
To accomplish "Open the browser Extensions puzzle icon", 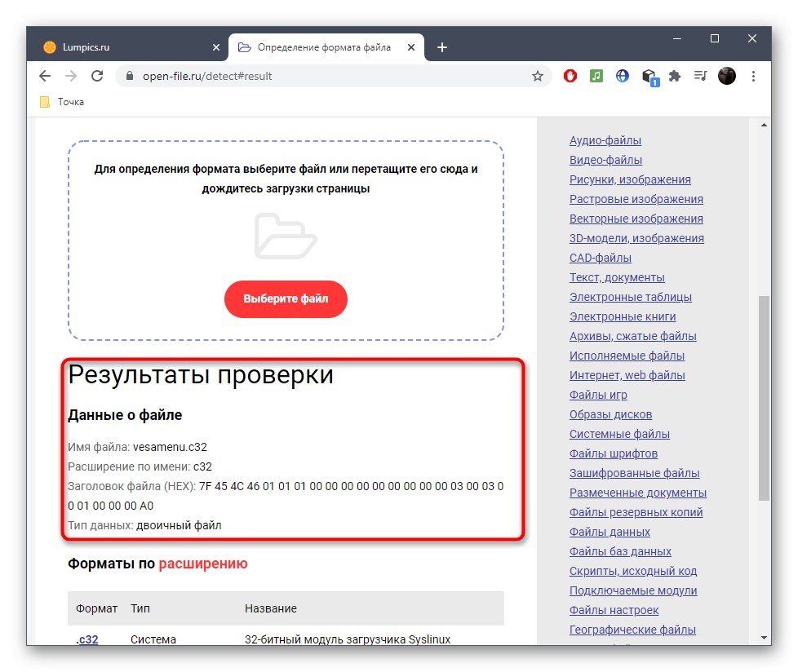I will click(x=674, y=75).
